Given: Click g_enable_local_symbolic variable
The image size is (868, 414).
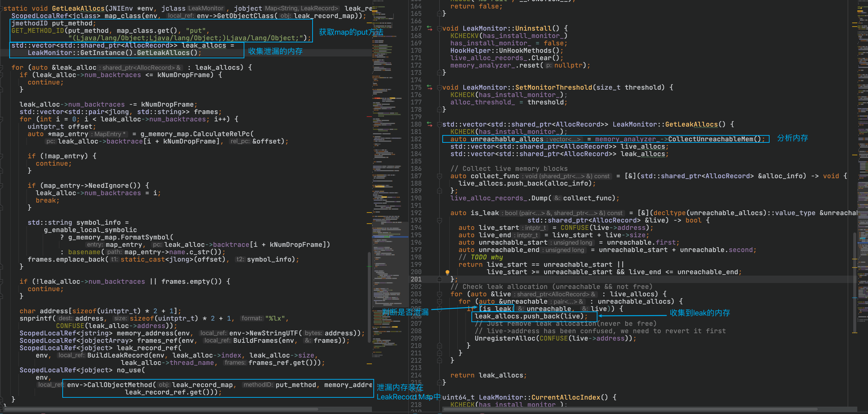Looking at the screenshot, I should [x=90, y=230].
